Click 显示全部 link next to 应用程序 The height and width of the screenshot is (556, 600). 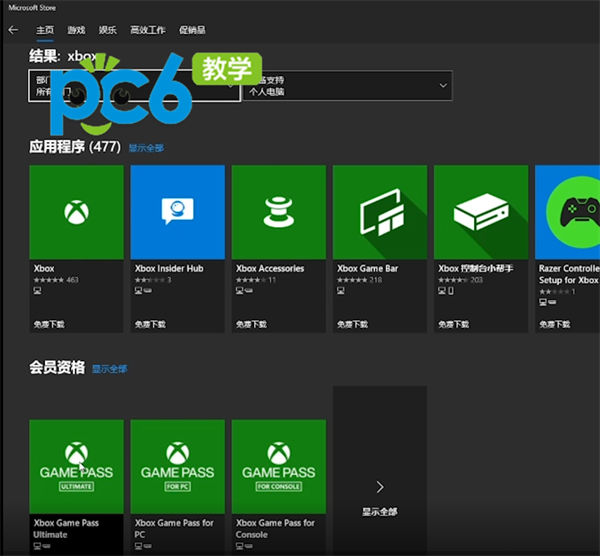click(146, 148)
